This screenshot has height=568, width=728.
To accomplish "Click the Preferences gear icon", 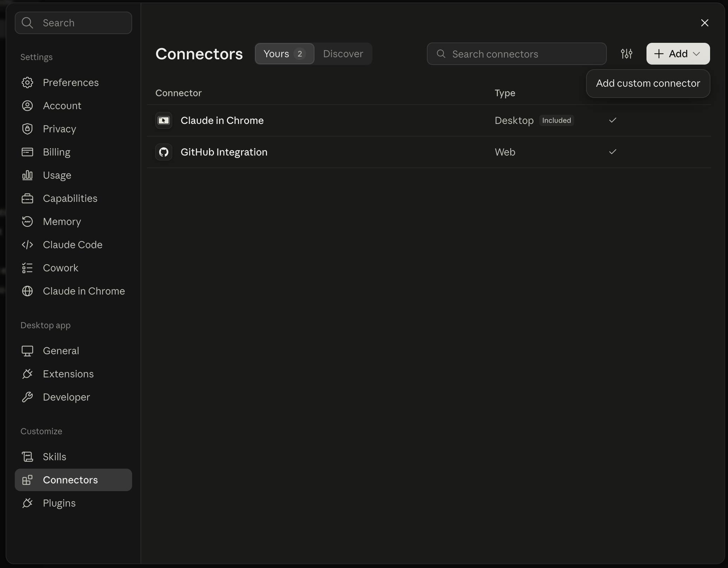I will pos(27,82).
